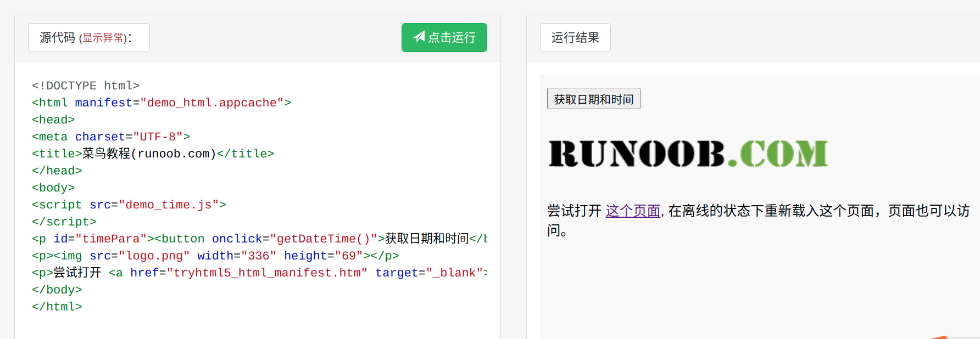Image resolution: width=980 pixels, height=339 pixels.
Task: Click the 获取日期和时间 button in the result pane
Action: click(594, 99)
